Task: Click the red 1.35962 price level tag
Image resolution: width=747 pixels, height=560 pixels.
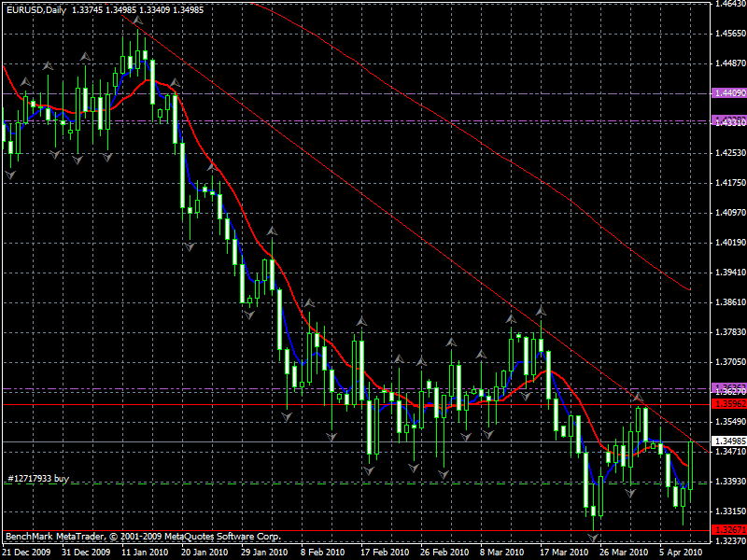Action: tap(729, 404)
